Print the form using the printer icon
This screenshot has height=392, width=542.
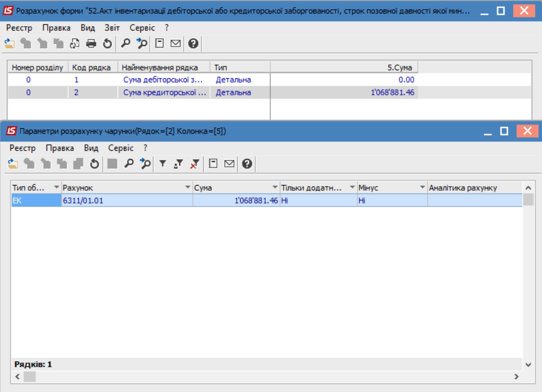pos(91,44)
